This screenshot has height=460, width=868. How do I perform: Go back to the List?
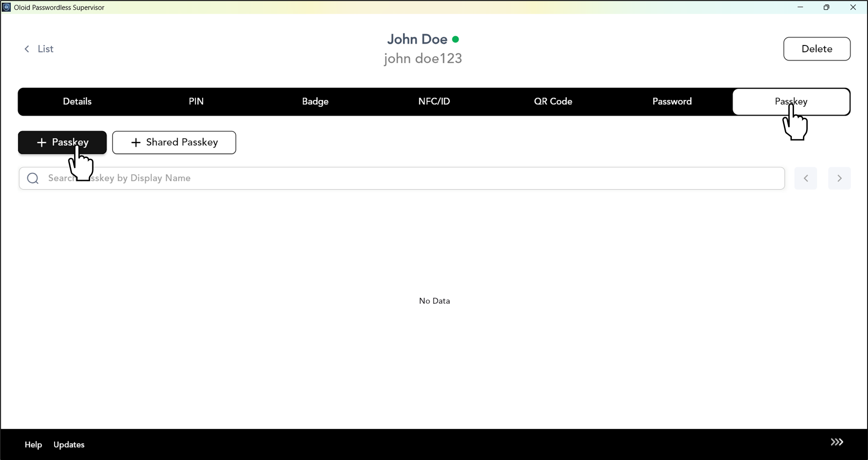(x=39, y=49)
